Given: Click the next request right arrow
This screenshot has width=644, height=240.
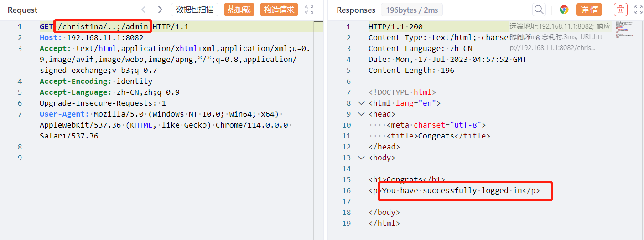Looking at the screenshot, I should click(x=160, y=10).
